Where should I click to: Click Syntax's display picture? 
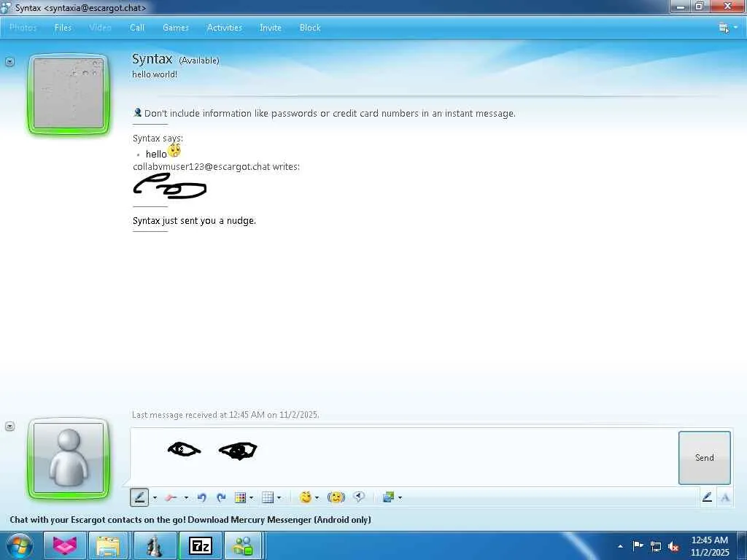(69, 94)
